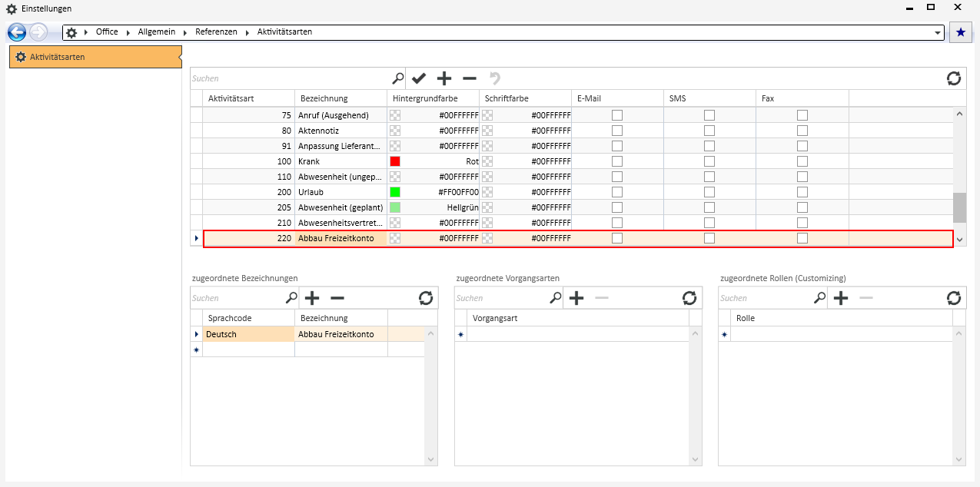
Task: Click the favorites star button
Action: click(x=960, y=32)
